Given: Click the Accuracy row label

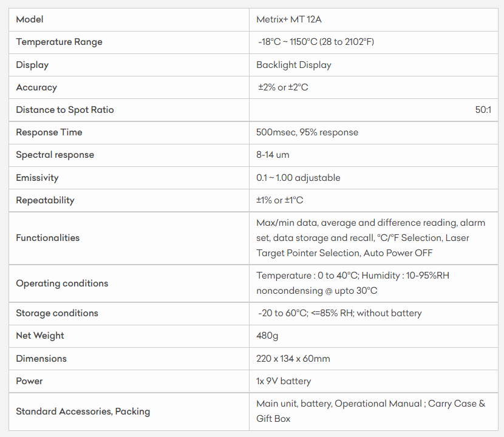Looking at the screenshot, I should tap(36, 87).
